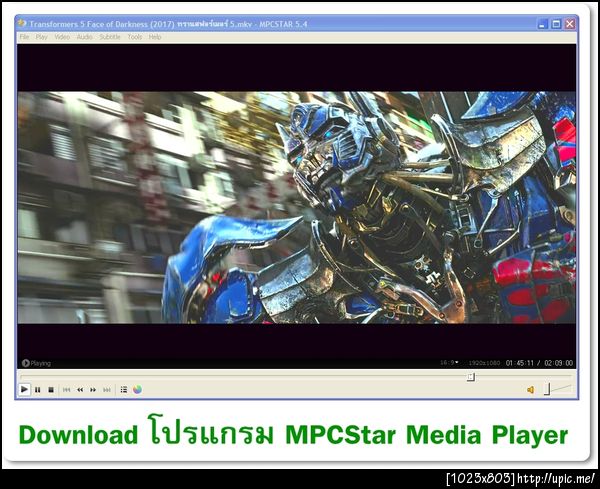Maximize the MPCSTAR window
This screenshot has height=489, width=600.
(x=556, y=24)
